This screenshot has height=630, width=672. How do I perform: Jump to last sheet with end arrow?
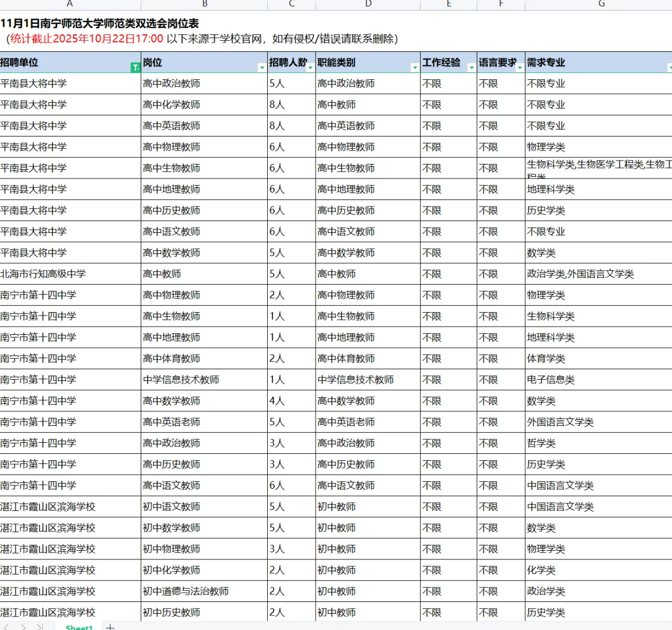tap(40, 626)
